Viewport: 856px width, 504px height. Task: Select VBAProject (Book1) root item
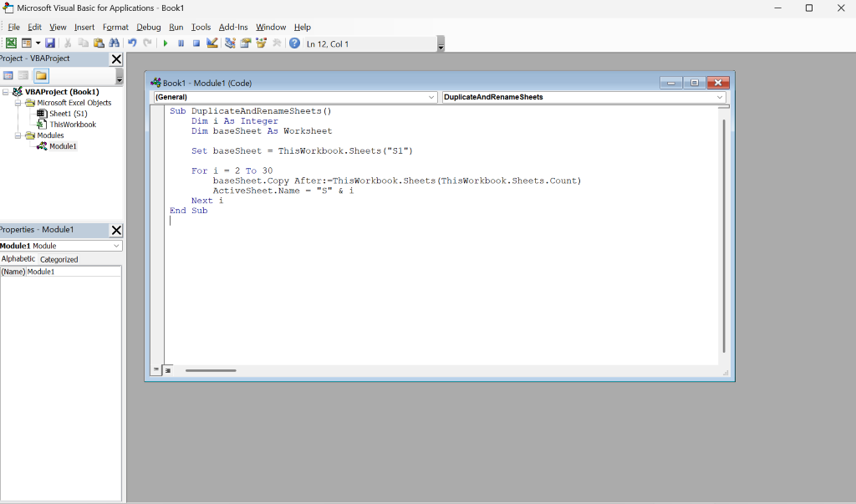coord(62,92)
